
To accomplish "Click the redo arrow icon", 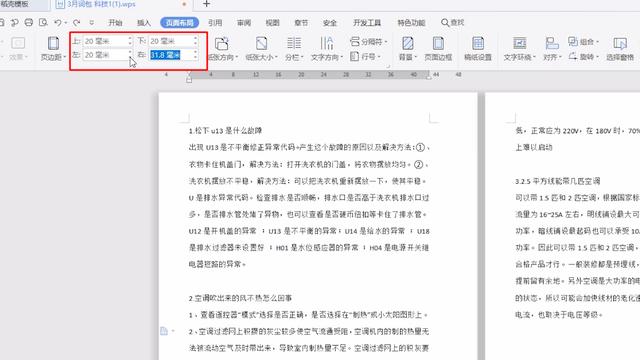I will click(x=76, y=22).
